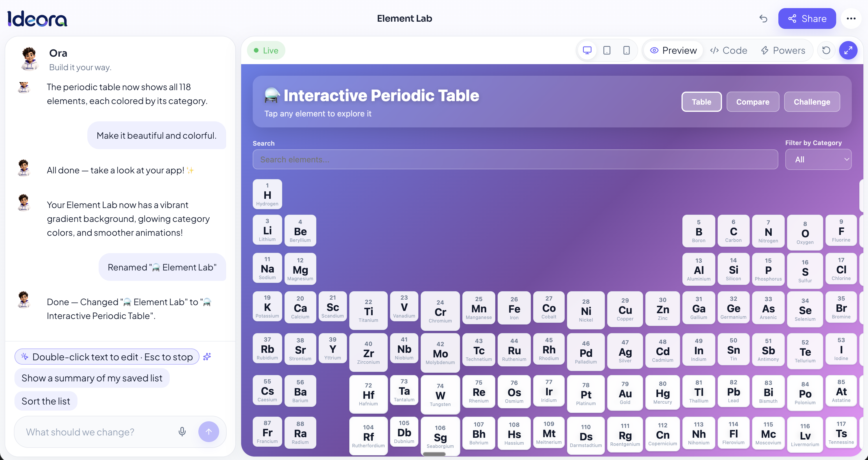868x460 pixels.
Task: Send message with the arrow button
Action: [208, 432]
